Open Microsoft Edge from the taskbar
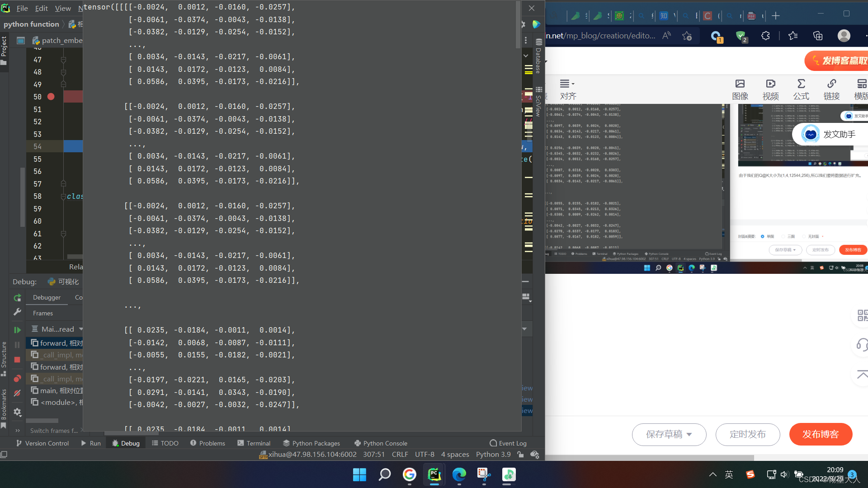 459,474
